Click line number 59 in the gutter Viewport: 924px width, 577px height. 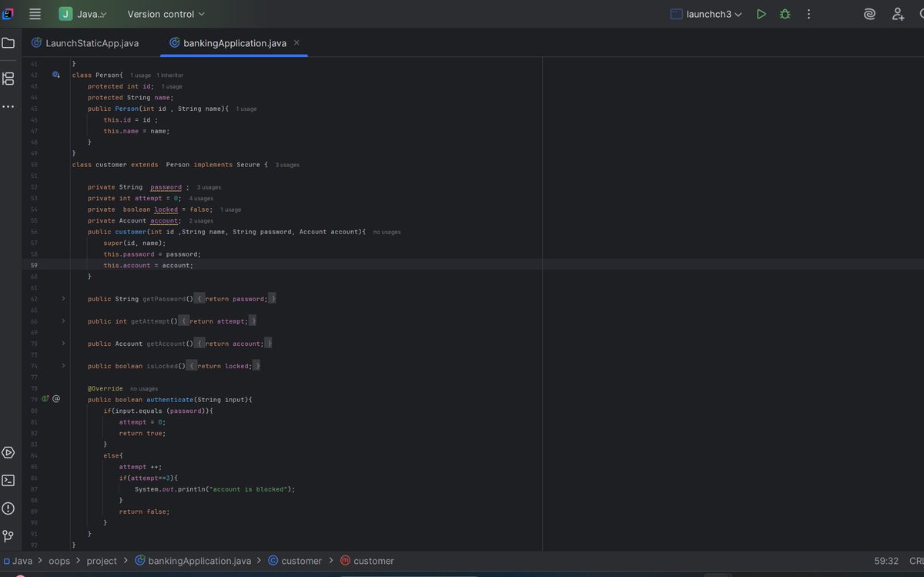(35, 265)
